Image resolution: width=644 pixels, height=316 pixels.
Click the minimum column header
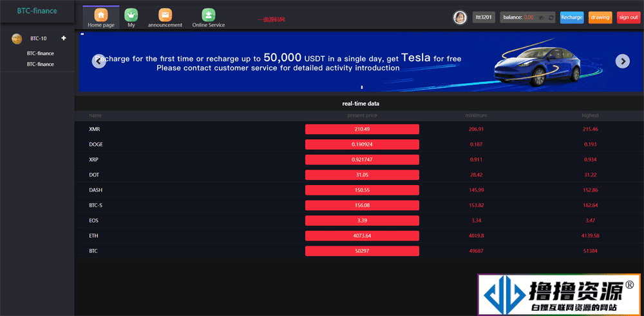coord(476,115)
